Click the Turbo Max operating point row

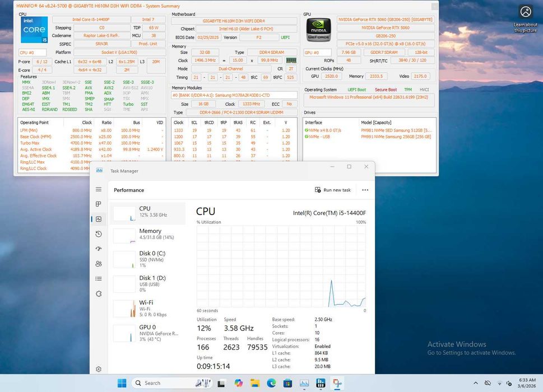91,143
